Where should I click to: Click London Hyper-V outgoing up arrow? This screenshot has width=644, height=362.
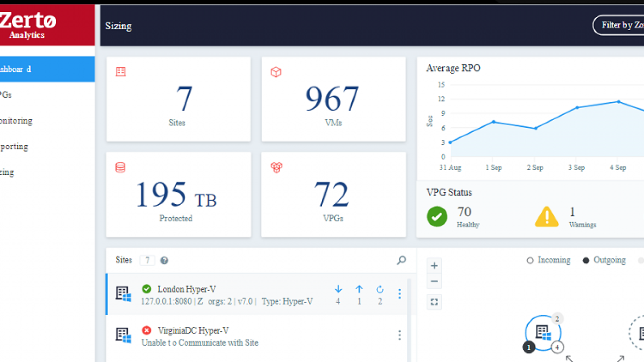359,289
